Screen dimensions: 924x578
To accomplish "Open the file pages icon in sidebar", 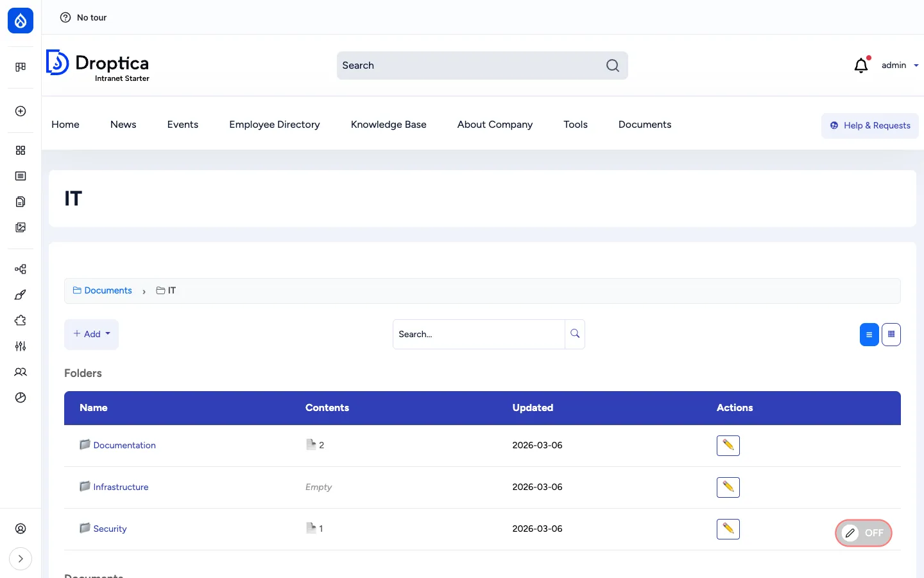I will 21,202.
